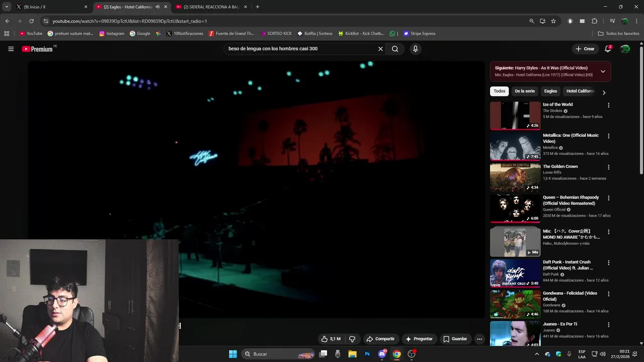Open the Windows Start menu

[x=233, y=354]
